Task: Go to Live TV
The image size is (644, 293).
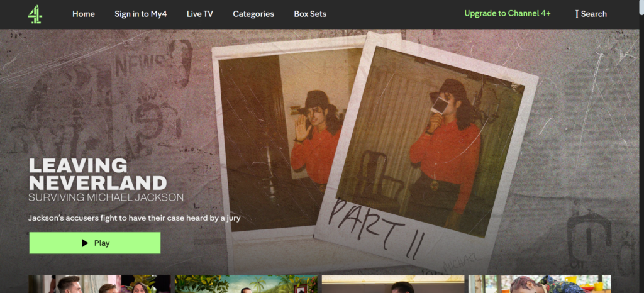Action: click(x=199, y=14)
